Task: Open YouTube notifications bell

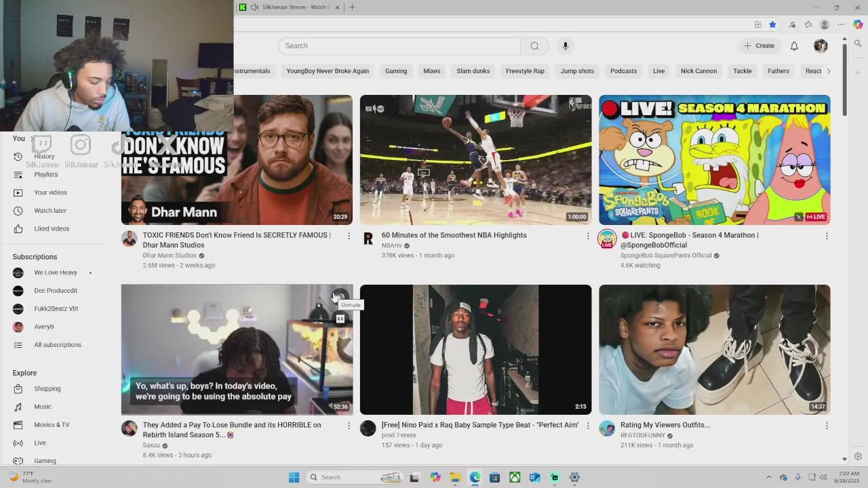Action: (x=794, y=46)
